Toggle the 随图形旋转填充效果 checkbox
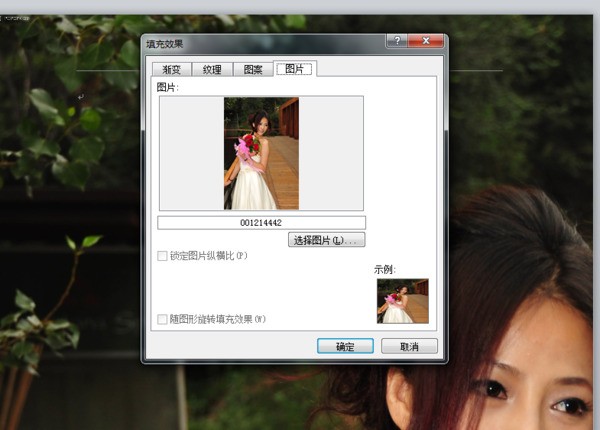Viewport: 600px width, 430px height. click(x=163, y=319)
